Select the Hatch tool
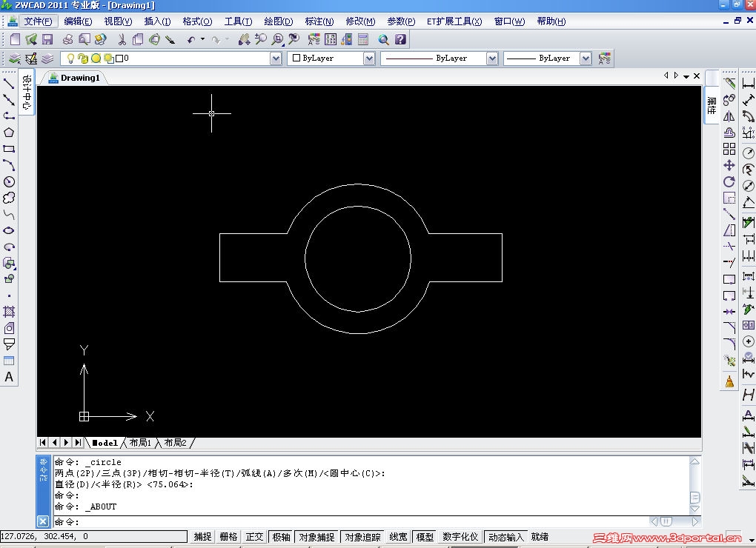 9,312
